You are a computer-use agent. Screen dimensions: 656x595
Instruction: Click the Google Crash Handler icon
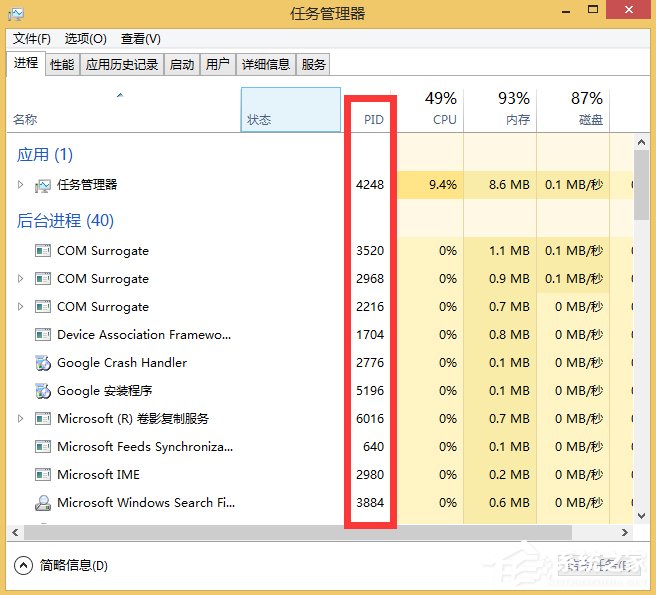pyautogui.click(x=43, y=363)
